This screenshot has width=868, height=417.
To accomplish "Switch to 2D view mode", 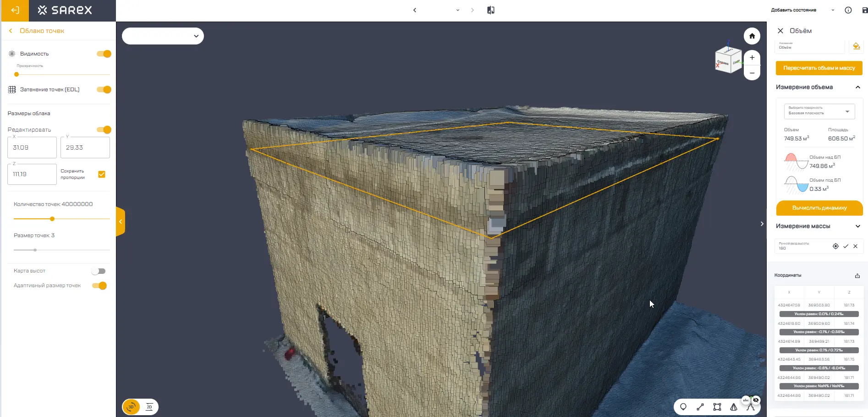I will [149, 407].
